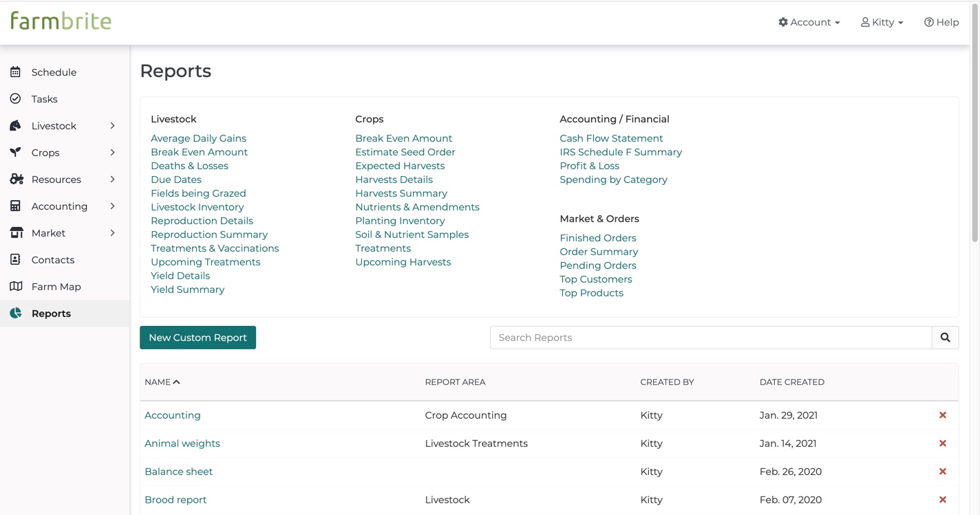The height and width of the screenshot is (515, 980).
Task: Click the Accounting calculator icon
Action: coord(15,206)
